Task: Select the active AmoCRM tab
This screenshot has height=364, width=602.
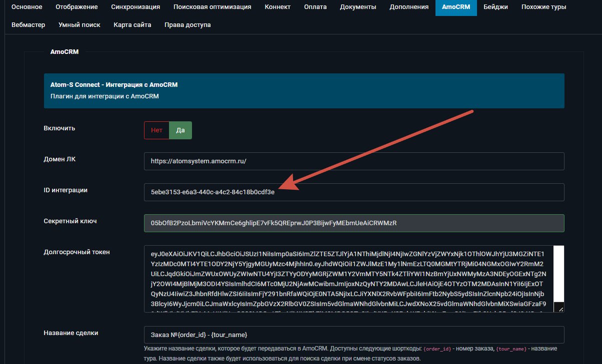Action: coord(456,7)
